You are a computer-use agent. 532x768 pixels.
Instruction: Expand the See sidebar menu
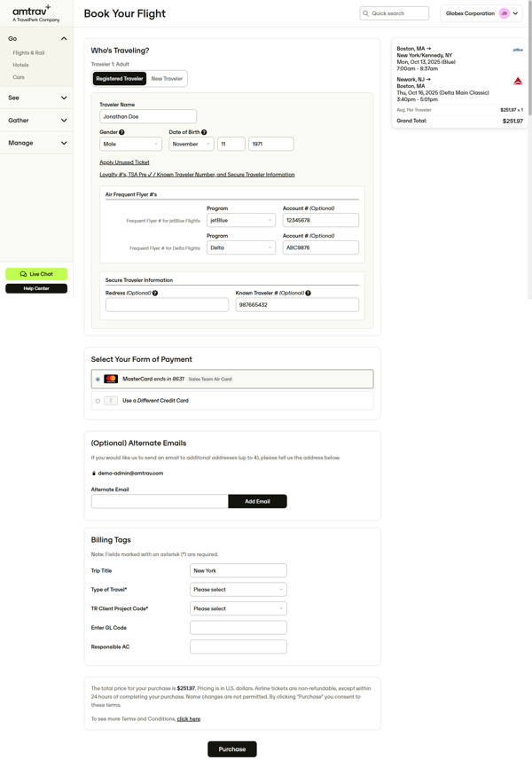point(37,98)
